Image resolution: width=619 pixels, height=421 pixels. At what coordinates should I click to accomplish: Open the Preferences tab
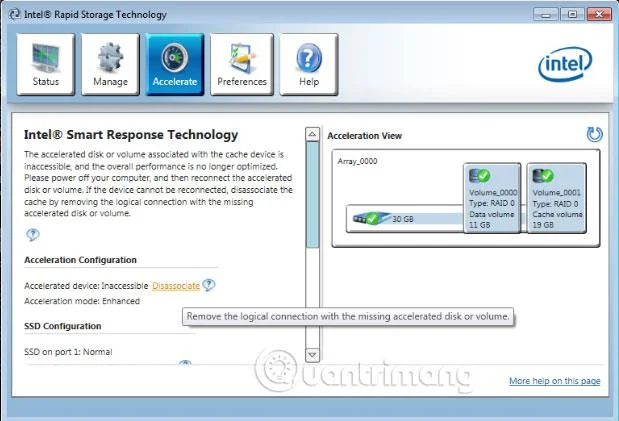(242, 64)
